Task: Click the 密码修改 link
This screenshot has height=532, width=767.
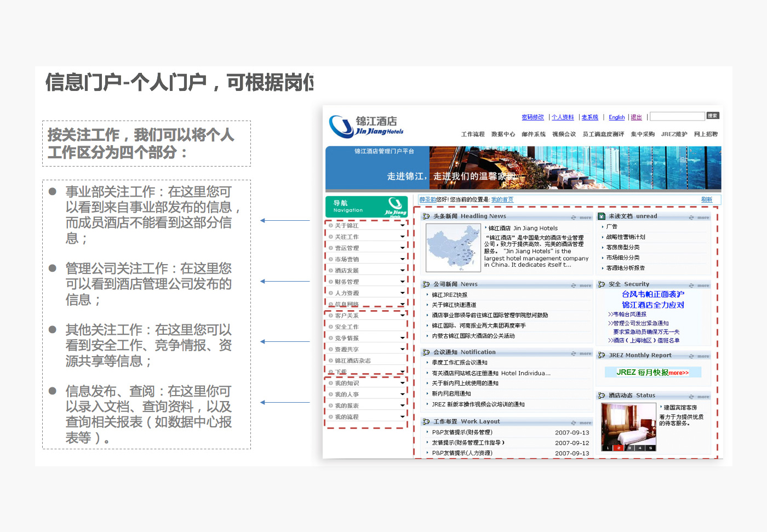Action: (533, 117)
